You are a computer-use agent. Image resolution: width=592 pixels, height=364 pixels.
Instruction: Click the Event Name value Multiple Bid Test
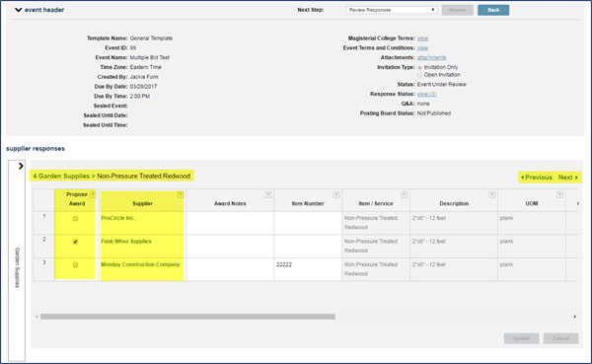click(150, 58)
